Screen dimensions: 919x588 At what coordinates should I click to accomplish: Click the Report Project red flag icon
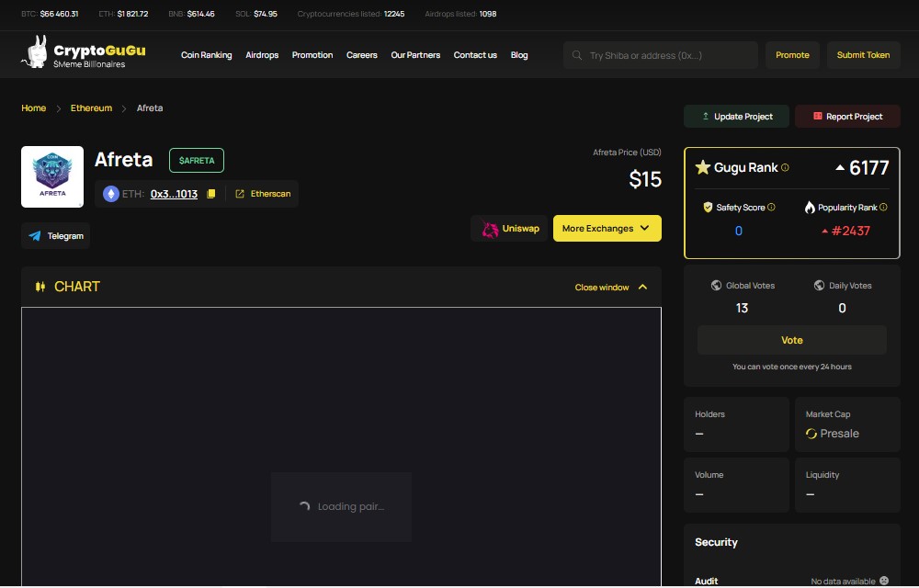tap(818, 116)
